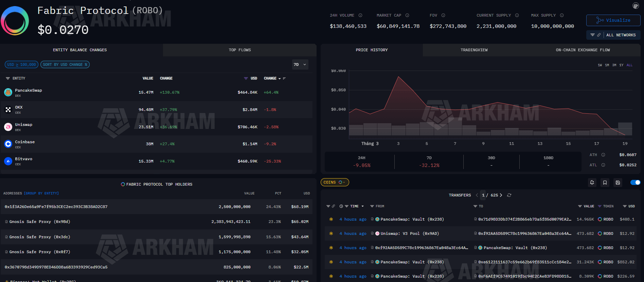Refresh the transfers list
This screenshot has width=644, height=282.
(509, 195)
